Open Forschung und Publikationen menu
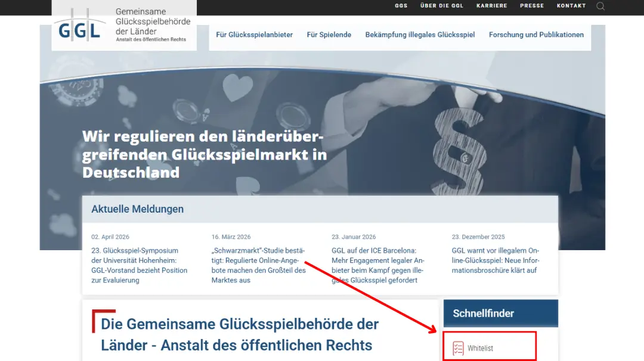 point(536,35)
